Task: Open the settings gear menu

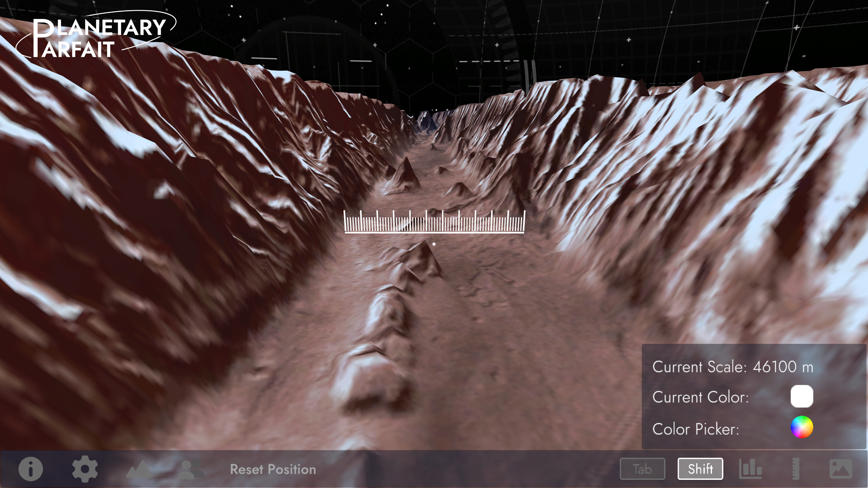Action: coord(85,469)
